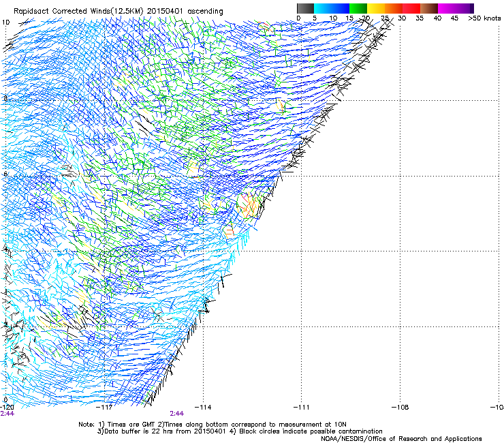
Task: Click the '-114' longitude axis label
Action: point(203,408)
